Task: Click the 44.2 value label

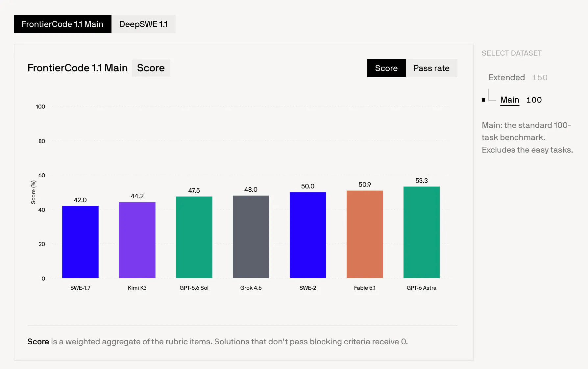Action: point(137,196)
